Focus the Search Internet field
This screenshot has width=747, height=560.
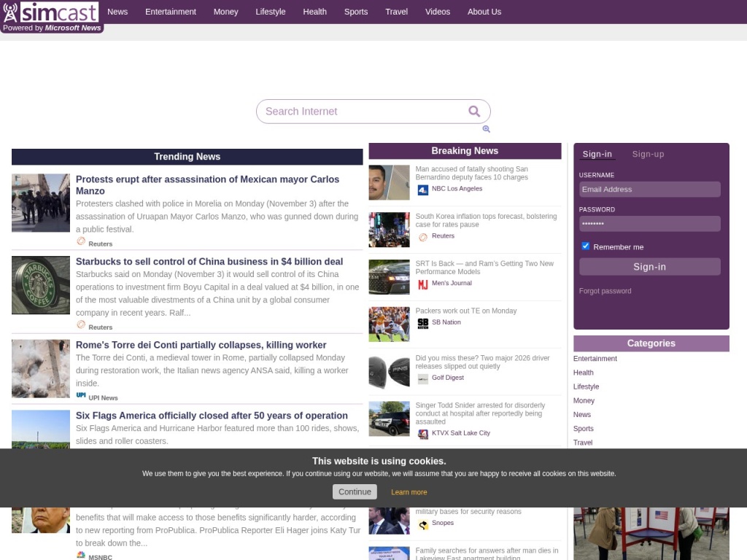[x=361, y=112]
